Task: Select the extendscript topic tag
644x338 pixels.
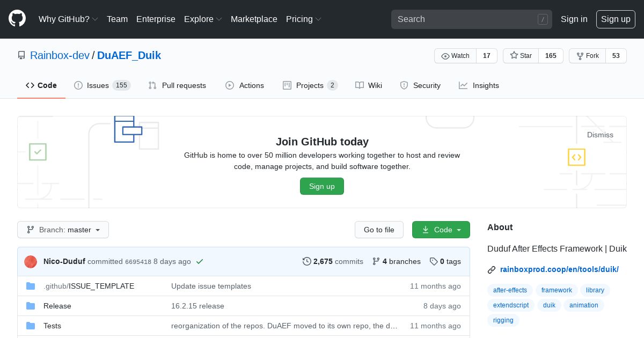Action: (511, 305)
